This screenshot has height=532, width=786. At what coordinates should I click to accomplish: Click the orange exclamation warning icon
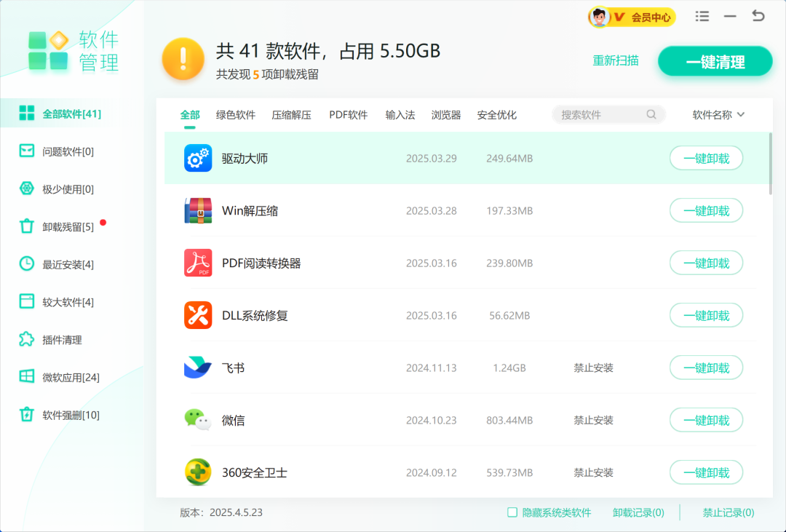[183, 59]
